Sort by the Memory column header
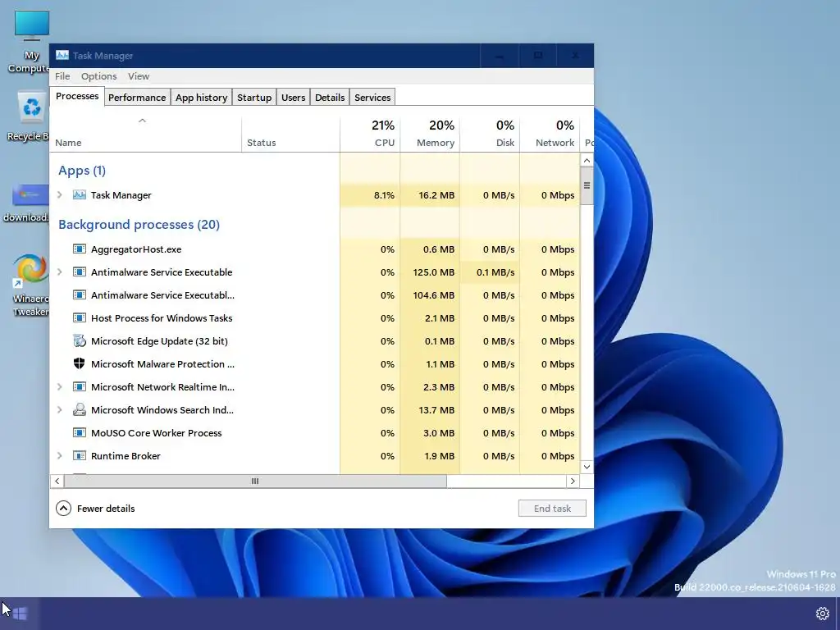Image resolution: width=840 pixels, height=630 pixels. point(430,134)
